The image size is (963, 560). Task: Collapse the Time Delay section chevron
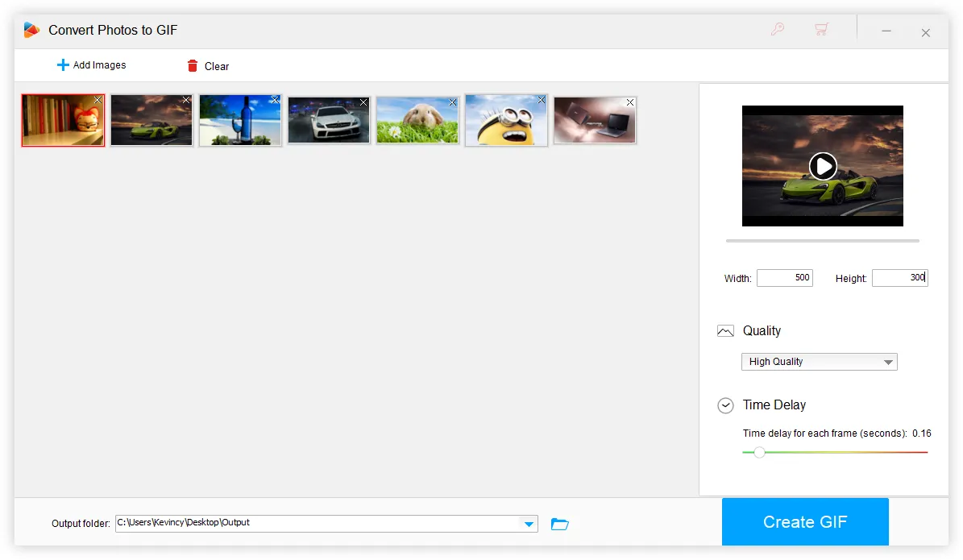(x=724, y=405)
